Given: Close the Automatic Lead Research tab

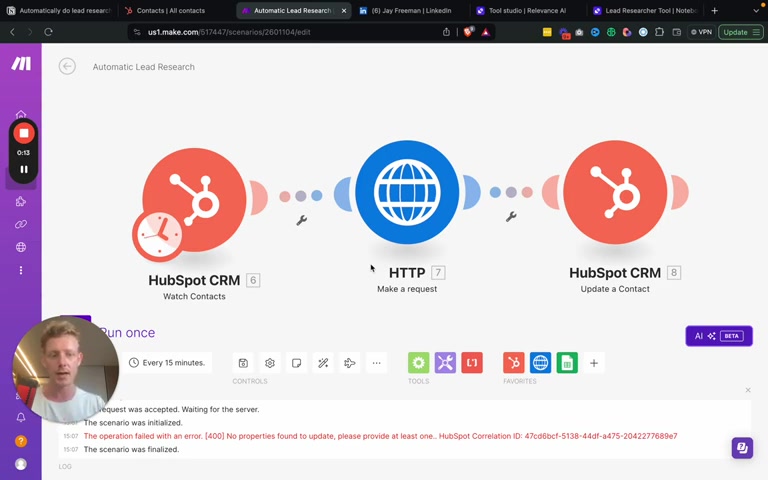Looking at the screenshot, I should pos(344,10).
